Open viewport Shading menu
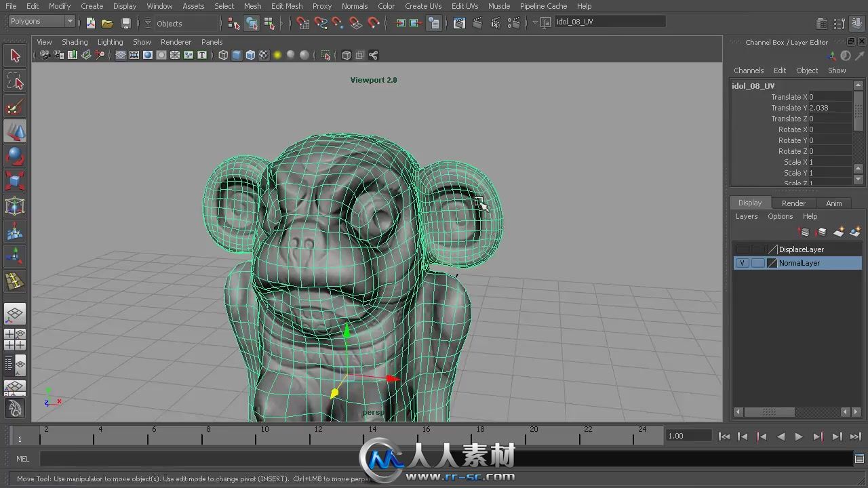Image resolution: width=868 pixels, height=488 pixels. 75,42
